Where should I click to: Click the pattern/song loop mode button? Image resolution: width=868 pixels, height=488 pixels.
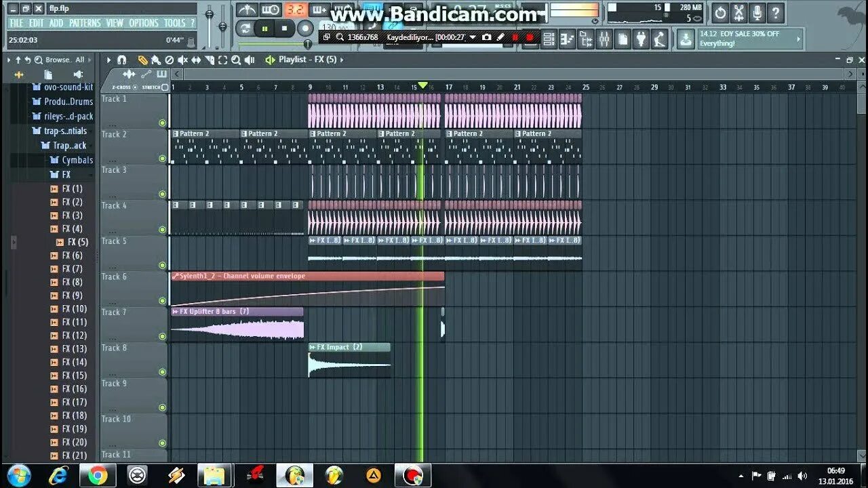coord(245,28)
